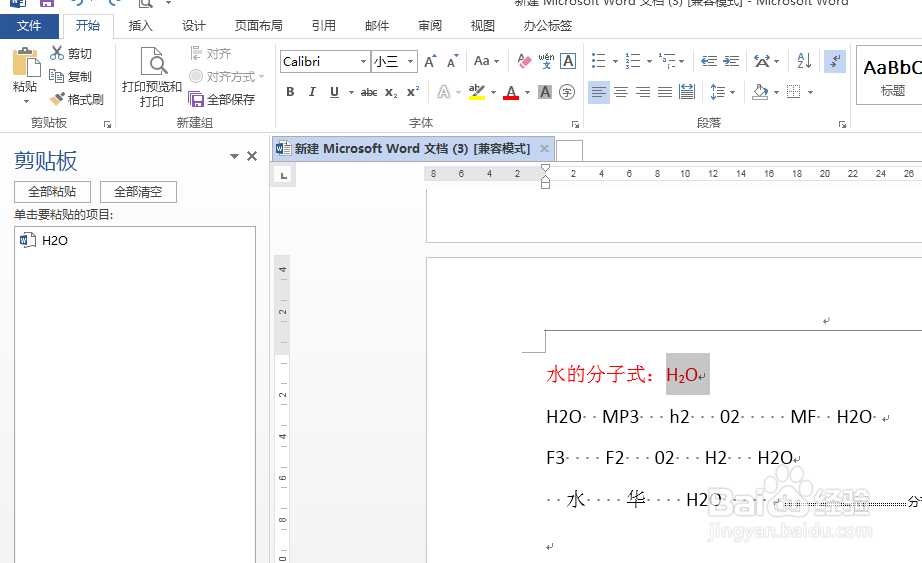Screen dimensions: 922x563
Task: Decrease paragraph indent
Action: coord(709,61)
